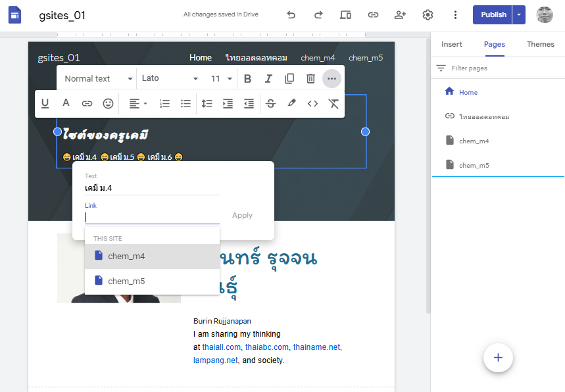Switch to the Themes tab

540,44
